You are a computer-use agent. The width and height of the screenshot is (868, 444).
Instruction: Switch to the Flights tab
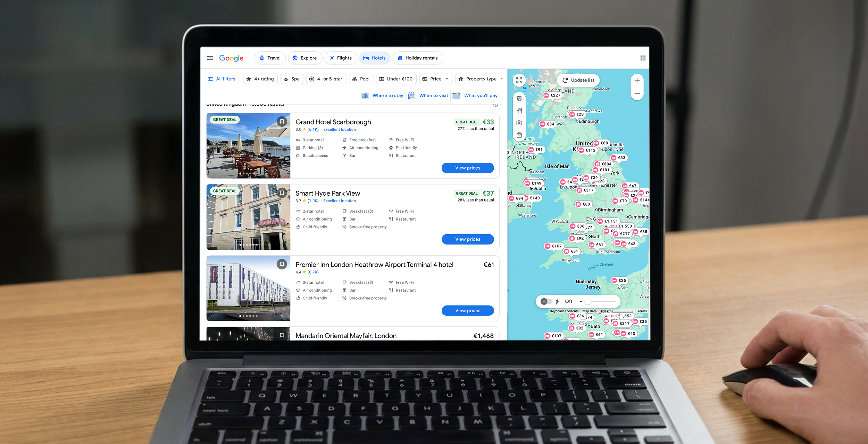[x=341, y=58]
